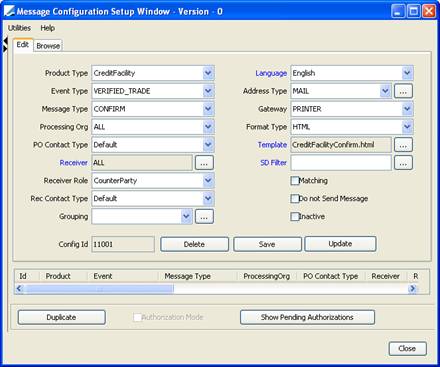Click the Update button

pos(340,244)
